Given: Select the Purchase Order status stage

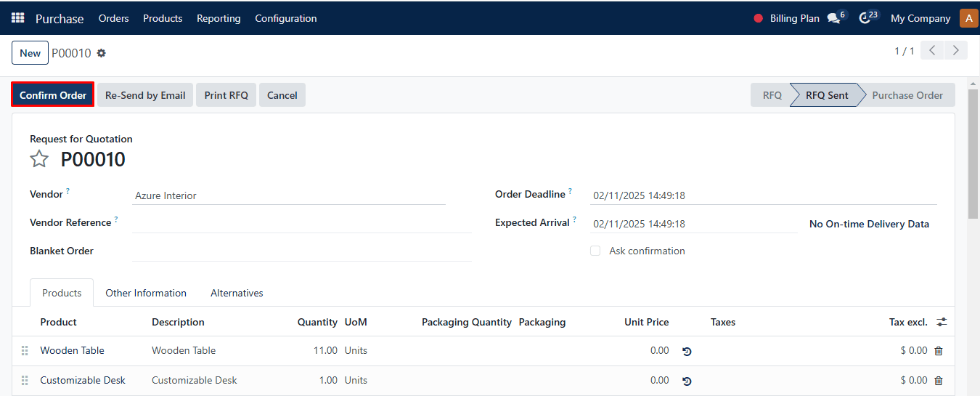Looking at the screenshot, I should [x=907, y=95].
